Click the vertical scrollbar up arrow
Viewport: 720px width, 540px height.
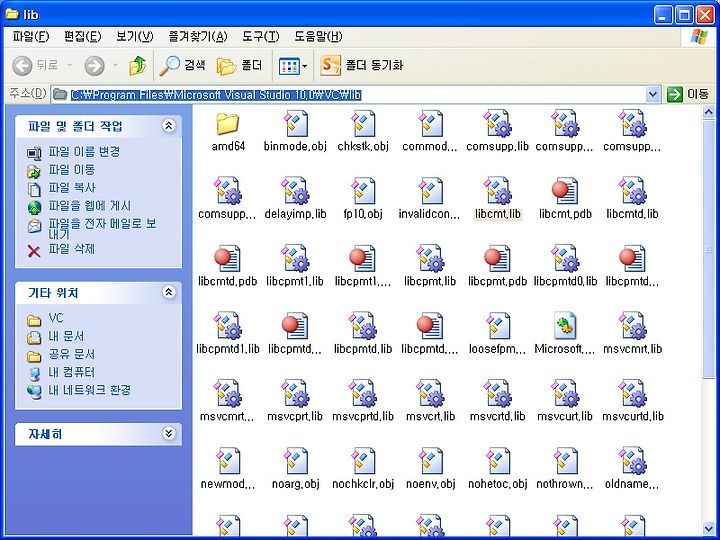point(709,112)
